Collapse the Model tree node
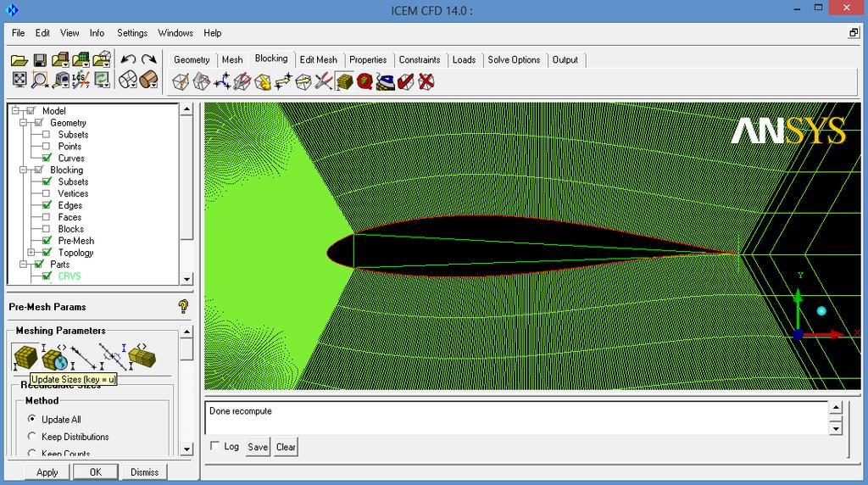 coord(15,111)
